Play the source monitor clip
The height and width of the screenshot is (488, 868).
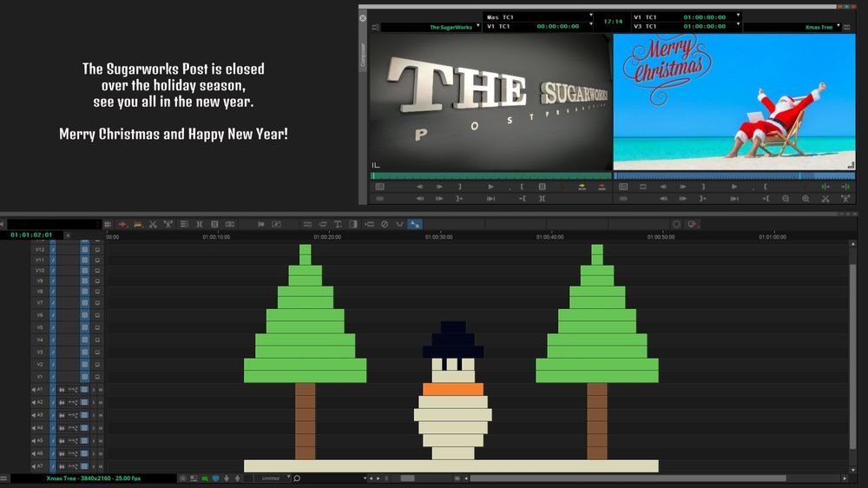point(490,188)
